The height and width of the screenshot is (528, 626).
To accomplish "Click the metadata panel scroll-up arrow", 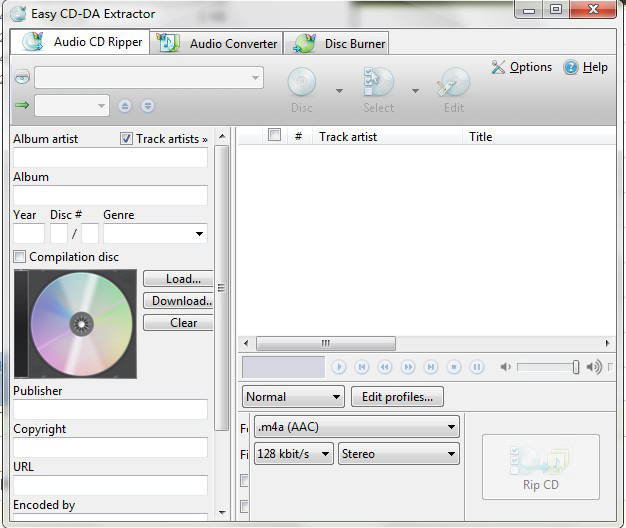I will tap(222, 136).
